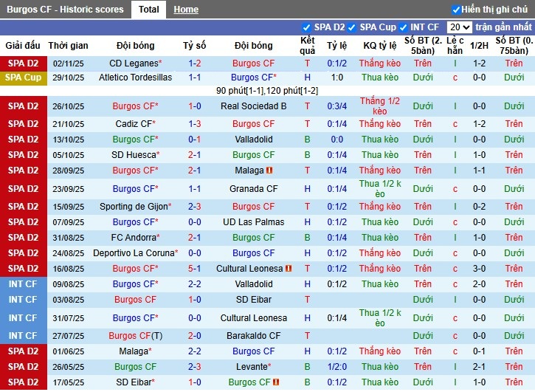535x392 pixels.
Task: Click the date 13/10/25
Action: 68,140
